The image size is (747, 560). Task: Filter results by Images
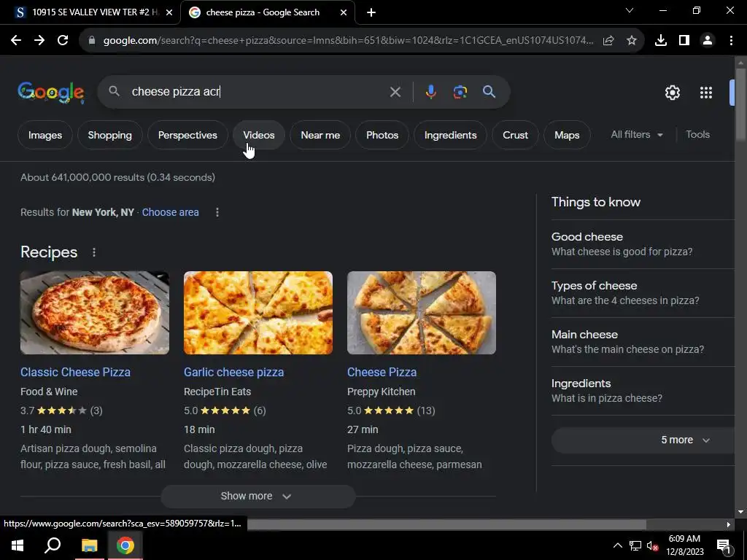coord(45,135)
